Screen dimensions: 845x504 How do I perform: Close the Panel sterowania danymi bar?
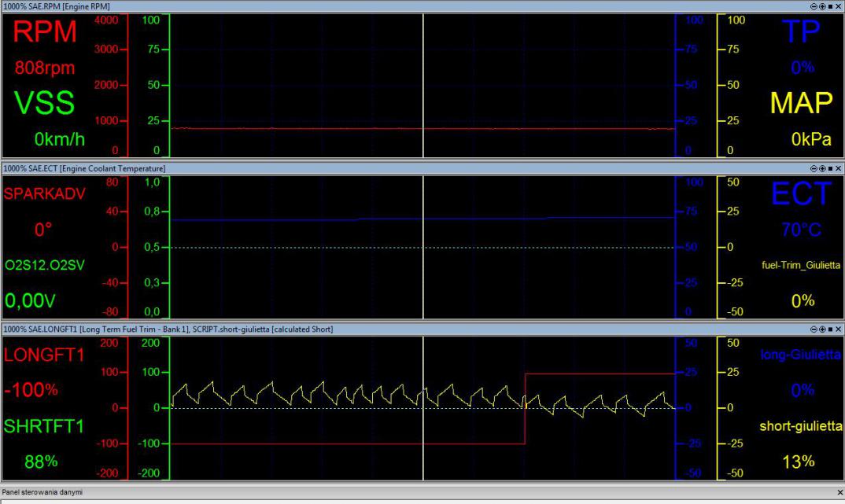pyautogui.click(x=839, y=491)
